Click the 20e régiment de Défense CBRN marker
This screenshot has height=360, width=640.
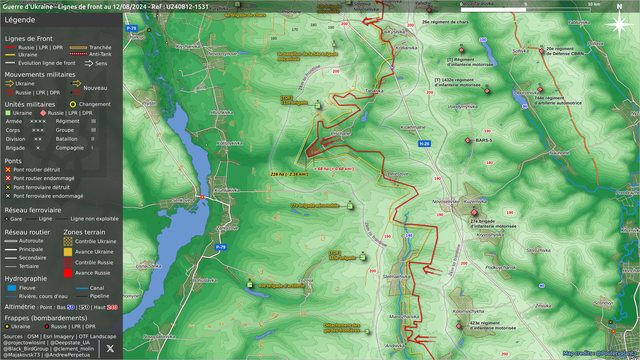coord(542,51)
